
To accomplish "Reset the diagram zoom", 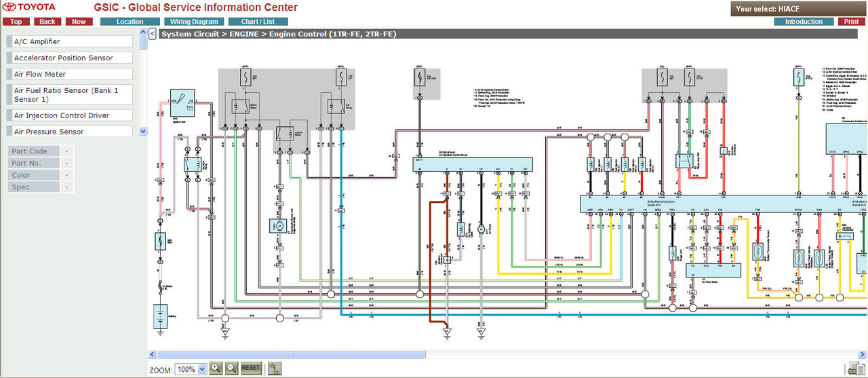I will pos(251,368).
